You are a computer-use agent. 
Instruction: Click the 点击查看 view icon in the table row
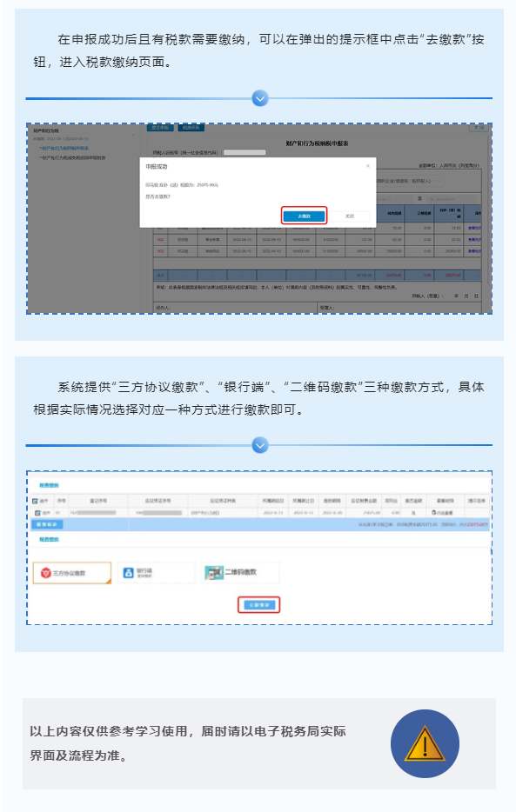434,513
